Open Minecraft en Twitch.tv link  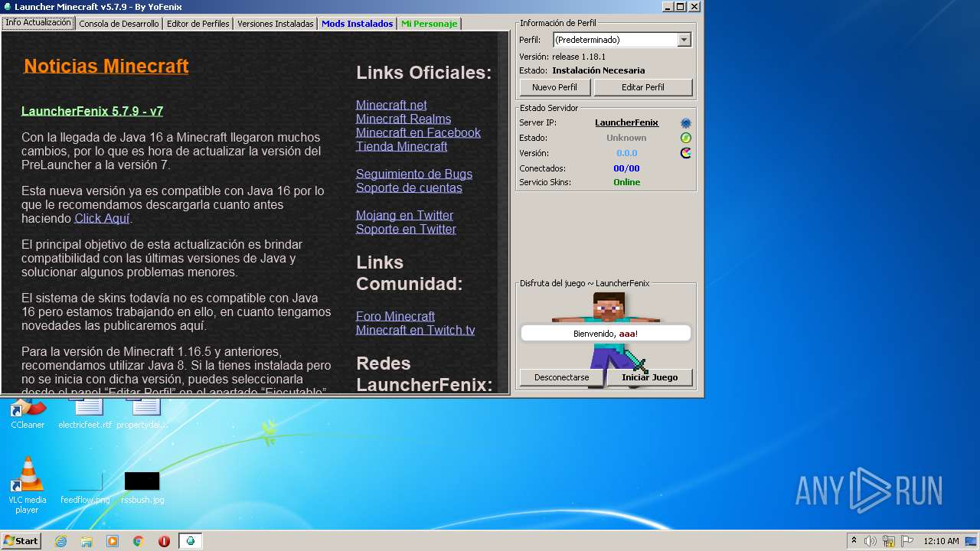[x=415, y=330]
